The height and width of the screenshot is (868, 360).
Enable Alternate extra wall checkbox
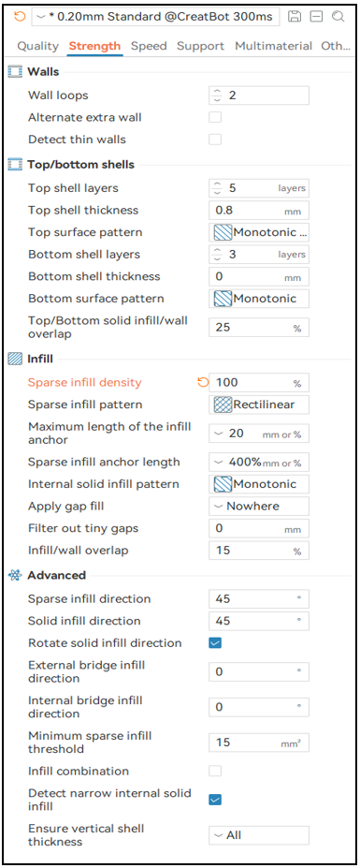215,117
